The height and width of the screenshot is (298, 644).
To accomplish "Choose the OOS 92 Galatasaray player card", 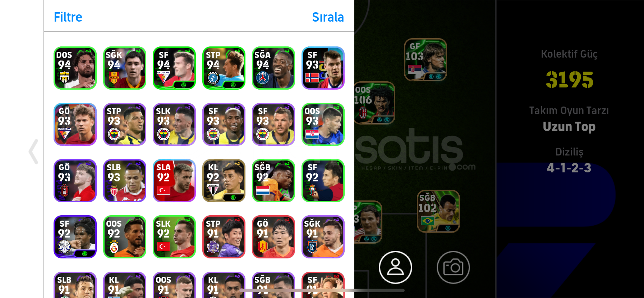I will click(x=125, y=237).
